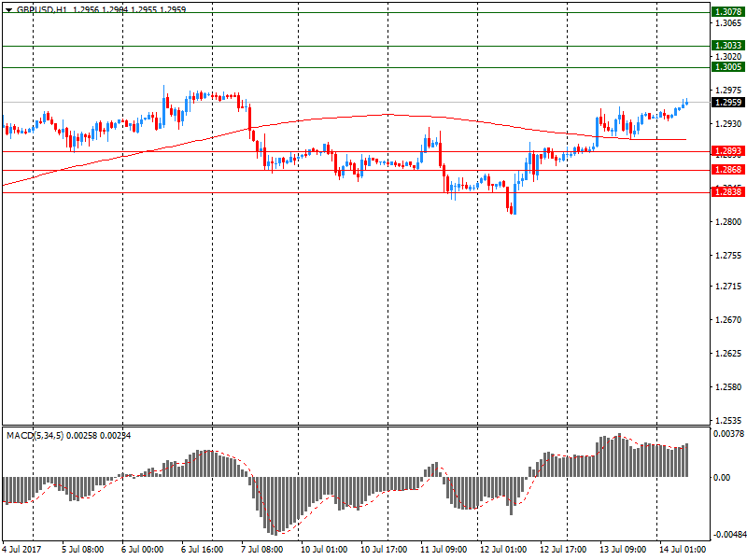Click the 1.2535 price scale value

pyautogui.click(x=728, y=421)
